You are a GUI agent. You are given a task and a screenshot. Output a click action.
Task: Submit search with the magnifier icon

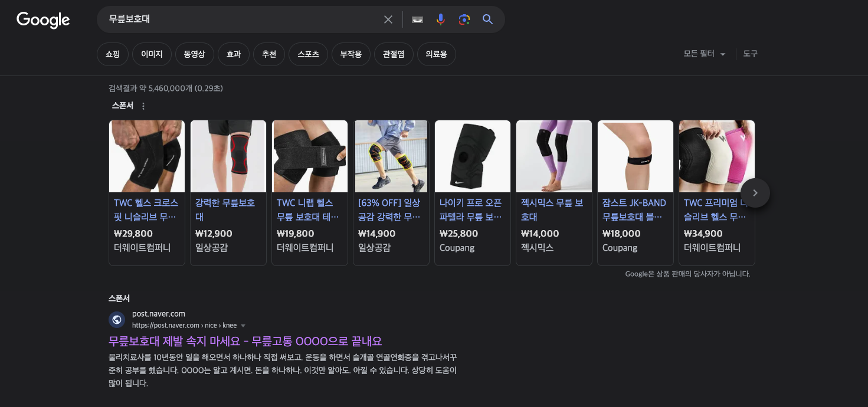click(x=487, y=19)
